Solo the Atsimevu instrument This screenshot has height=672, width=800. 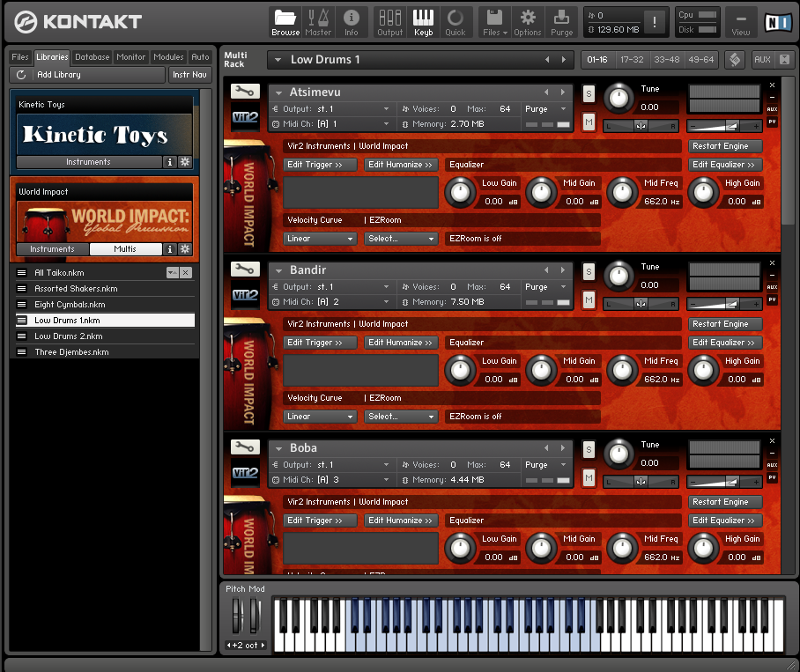click(x=589, y=94)
